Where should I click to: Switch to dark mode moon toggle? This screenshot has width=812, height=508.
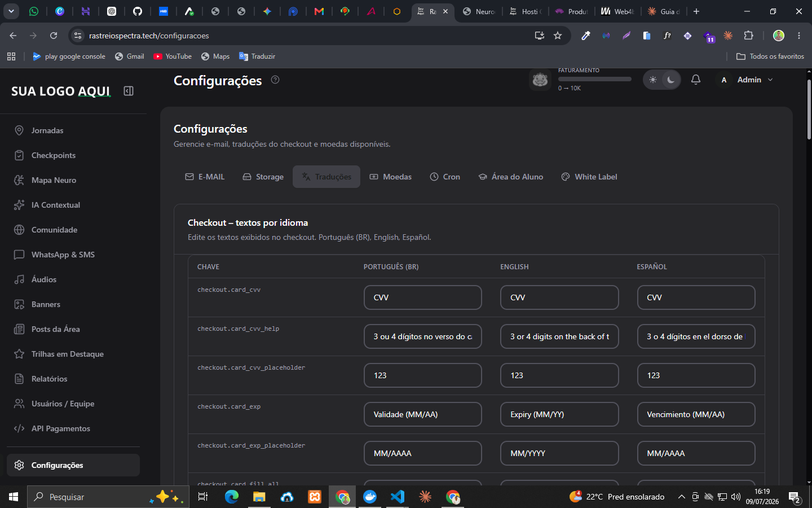point(671,80)
